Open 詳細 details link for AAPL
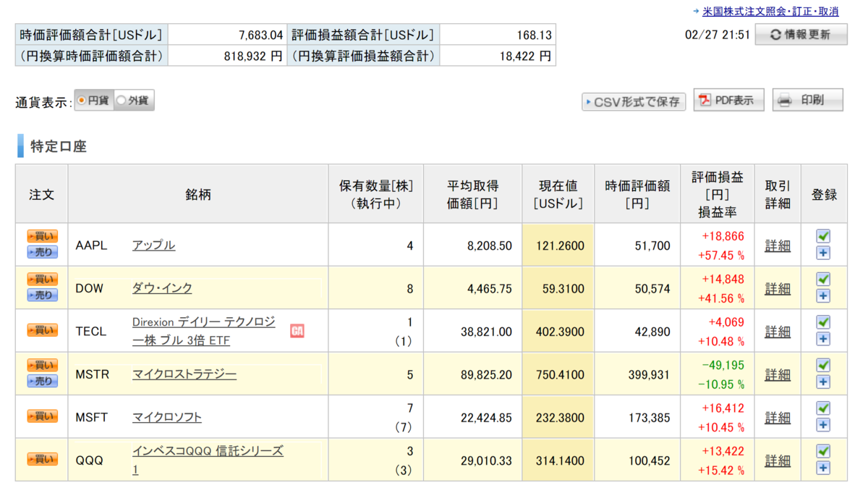868x488 pixels. point(778,245)
